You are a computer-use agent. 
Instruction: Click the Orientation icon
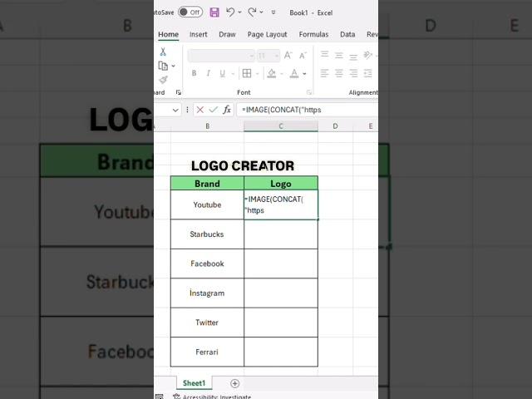[x=367, y=55]
